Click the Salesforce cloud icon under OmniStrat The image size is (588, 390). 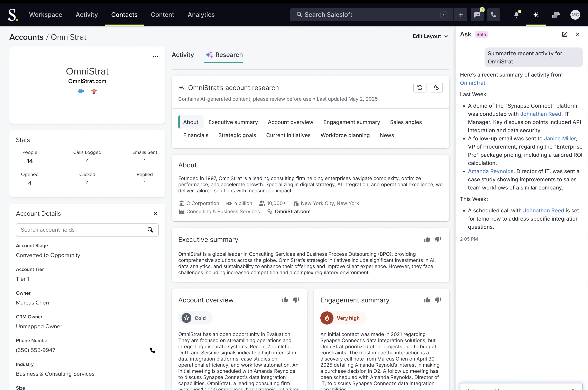point(81,91)
